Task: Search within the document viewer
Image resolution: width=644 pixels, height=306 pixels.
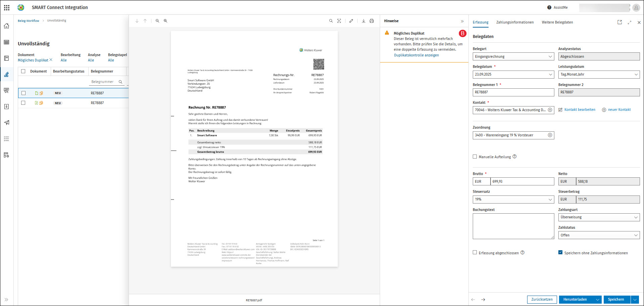Action: [331, 21]
